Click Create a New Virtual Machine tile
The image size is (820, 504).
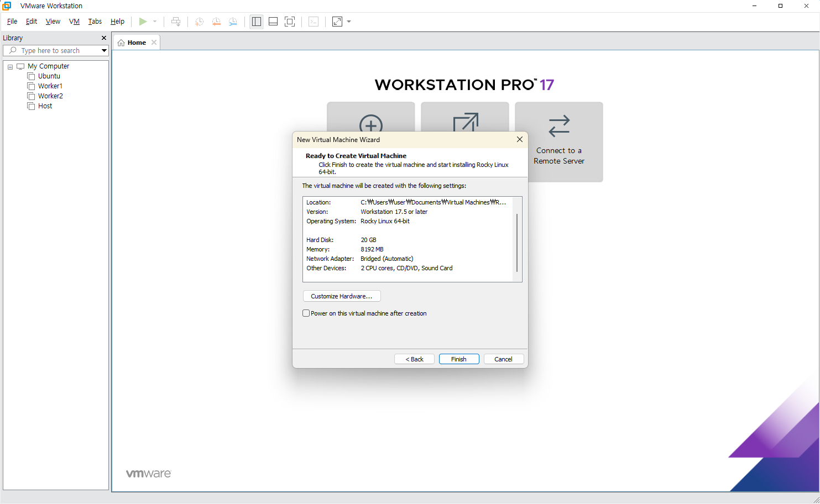[x=371, y=116]
